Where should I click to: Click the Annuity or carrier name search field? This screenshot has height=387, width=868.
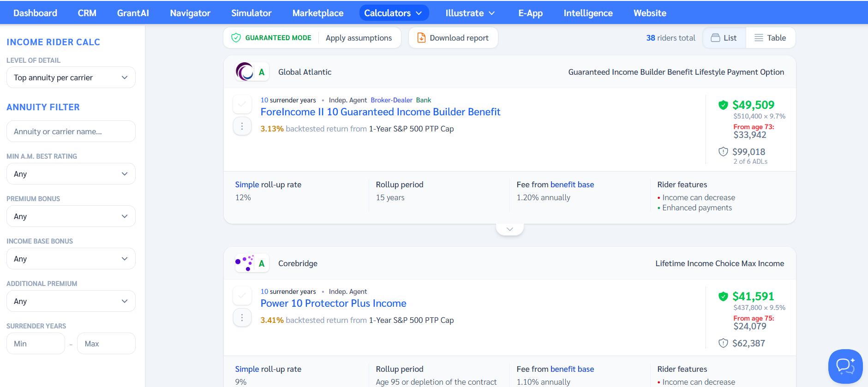coord(71,131)
